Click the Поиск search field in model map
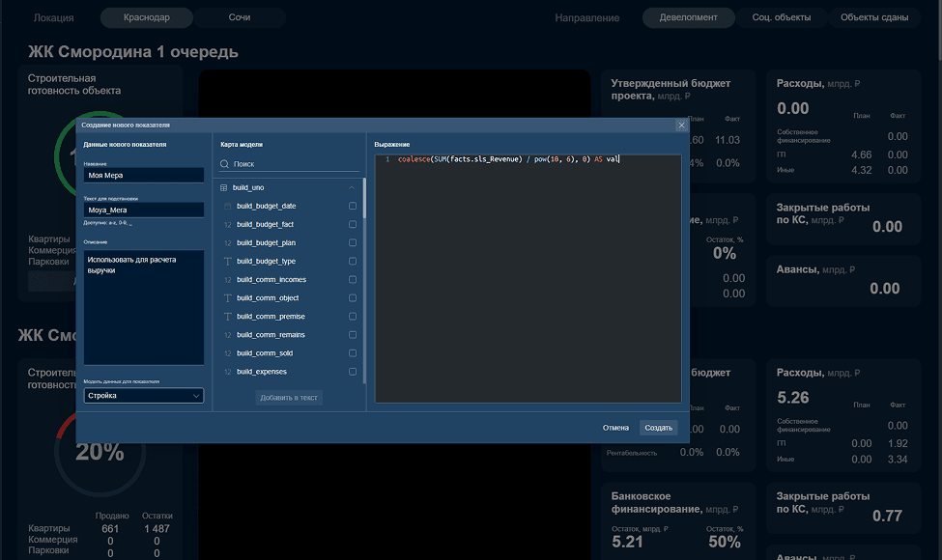 click(290, 164)
